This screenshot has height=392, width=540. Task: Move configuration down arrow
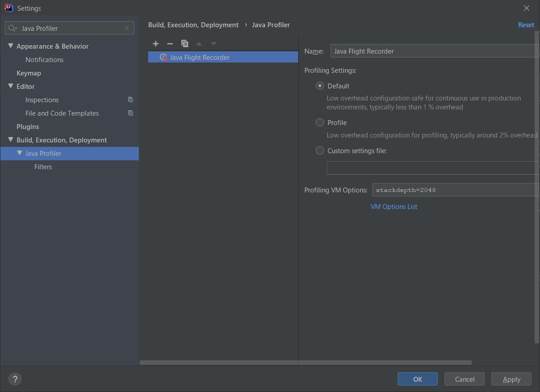[214, 44]
